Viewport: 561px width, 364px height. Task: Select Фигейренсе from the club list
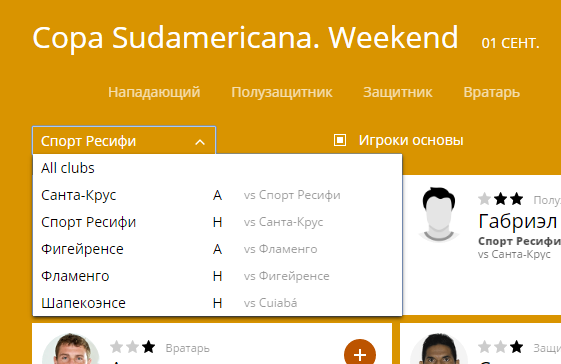217,249
